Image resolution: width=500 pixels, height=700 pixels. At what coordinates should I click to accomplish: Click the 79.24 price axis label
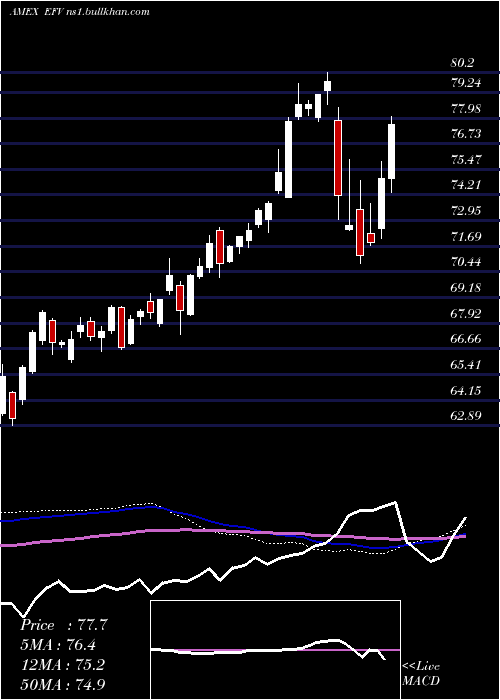[466, 83]
